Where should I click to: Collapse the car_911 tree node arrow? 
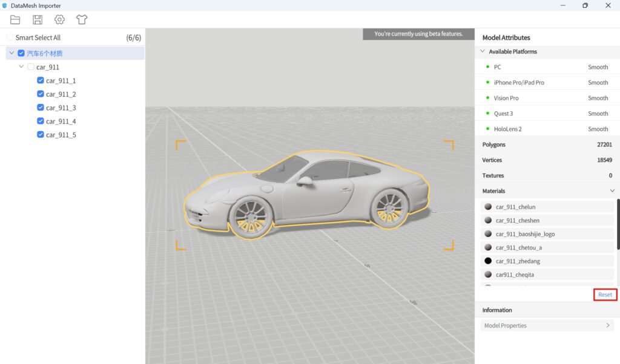tap(22, 67)
